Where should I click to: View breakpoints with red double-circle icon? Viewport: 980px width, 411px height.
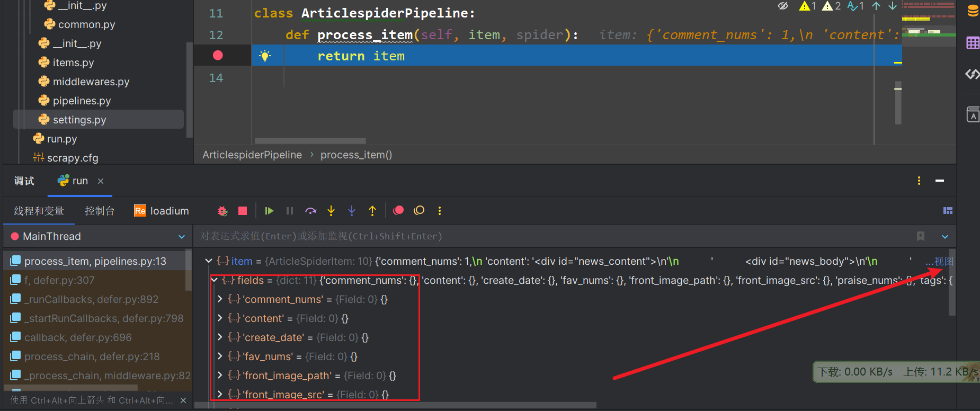pyautogui.click(x=398, y=211)
